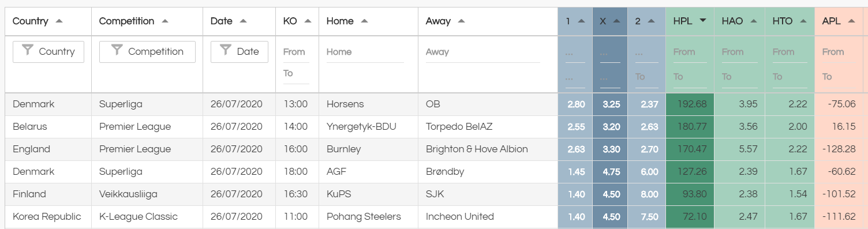Select the Horsens 2.80 home odds
Screen dimensions: 868x229
tap(575, 104)
